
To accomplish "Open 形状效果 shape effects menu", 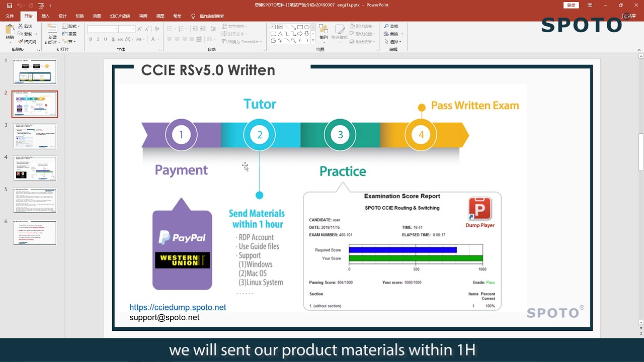I will tap(363, 41).
